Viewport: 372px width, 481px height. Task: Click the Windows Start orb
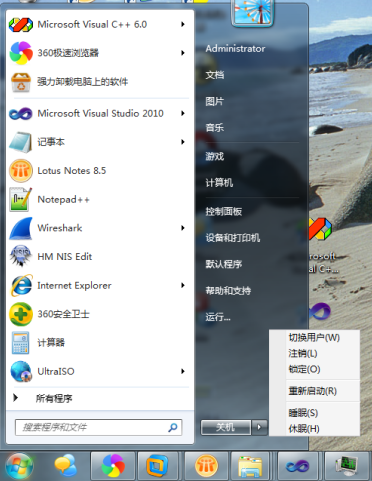click(x=19, y=466)
